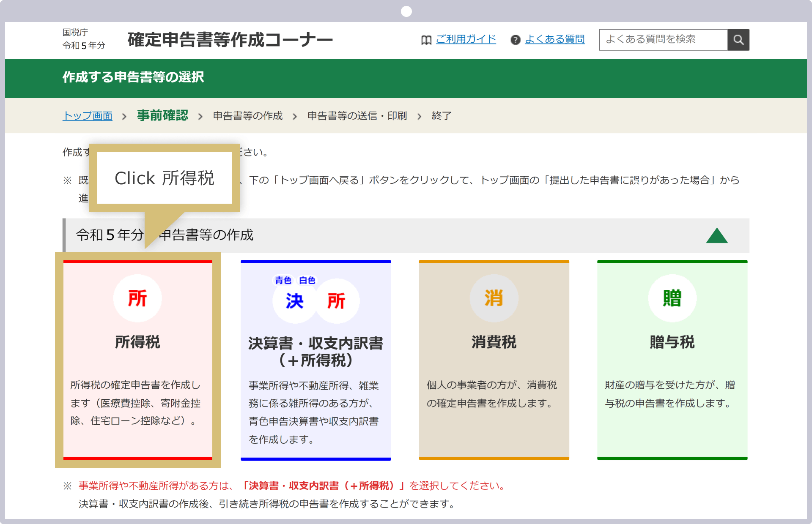Screen dimensions: 812x524
Task: Click the red 所 icon in 決算書 card
Action: [337, 301]
